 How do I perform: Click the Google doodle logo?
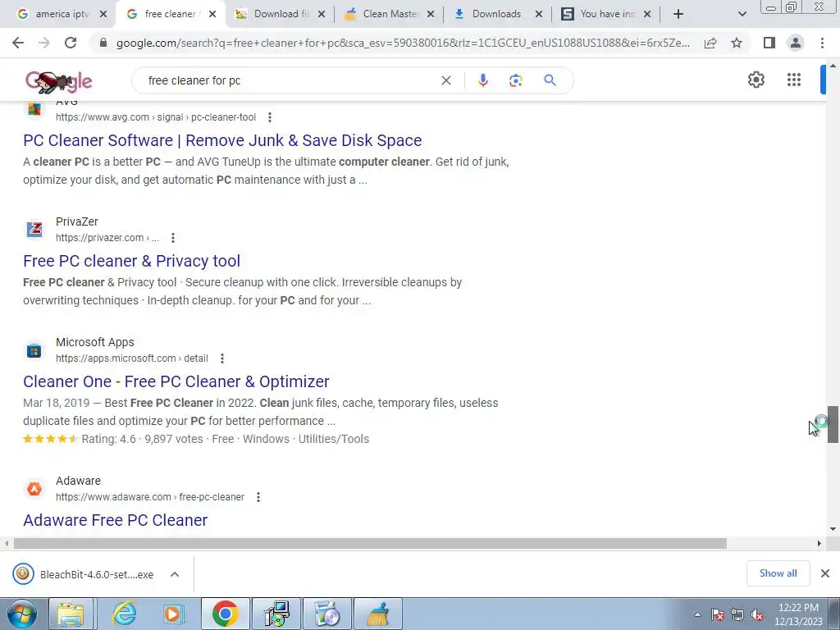click(x=58, y=81)
